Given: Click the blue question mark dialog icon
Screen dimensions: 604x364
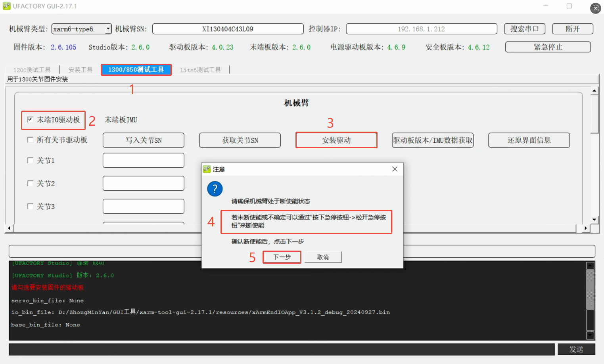Looking at the screenshot, I should [215, 189].
